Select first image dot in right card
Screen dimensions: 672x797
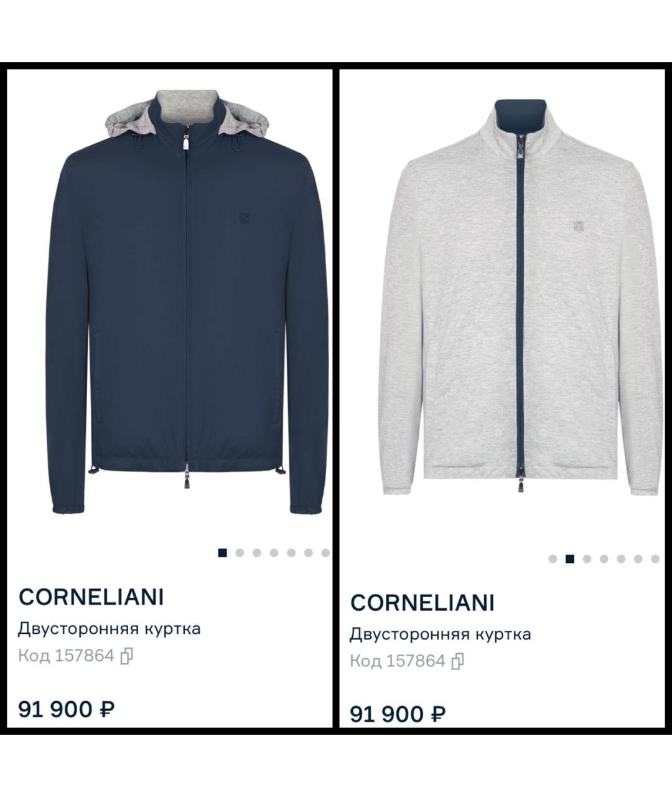coord(553,559)
